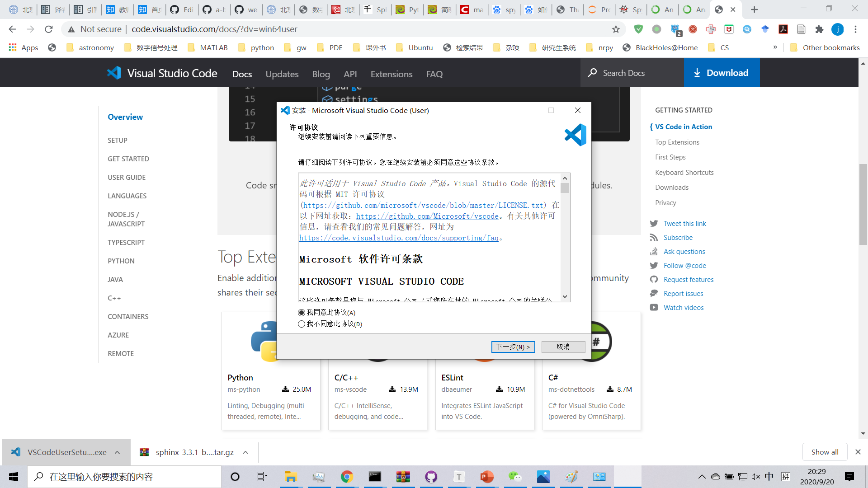
Task: Open Google Chrome from the taskbar
Action: 347,477
